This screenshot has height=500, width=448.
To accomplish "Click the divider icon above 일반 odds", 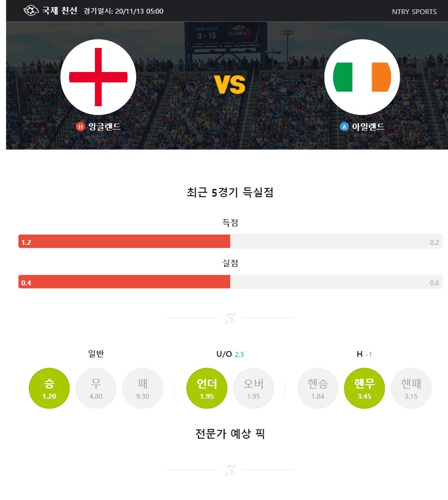I will point(230,318).
